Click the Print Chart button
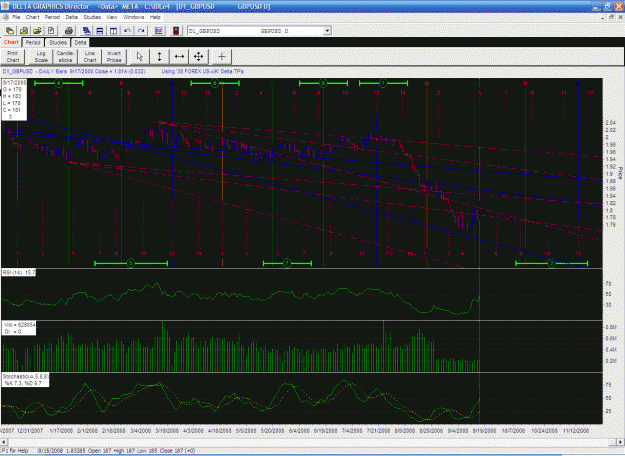625x456 pixels. pos(13,57)
